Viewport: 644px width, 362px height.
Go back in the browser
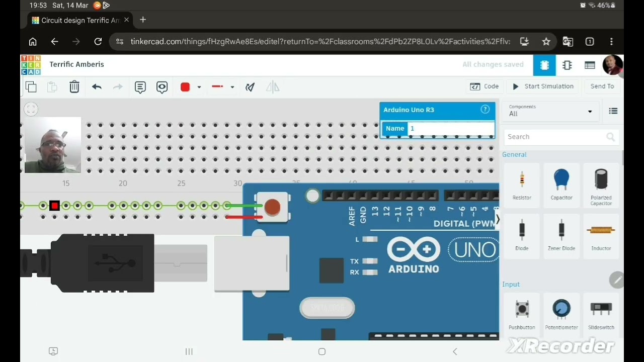[x=54, y=42]
